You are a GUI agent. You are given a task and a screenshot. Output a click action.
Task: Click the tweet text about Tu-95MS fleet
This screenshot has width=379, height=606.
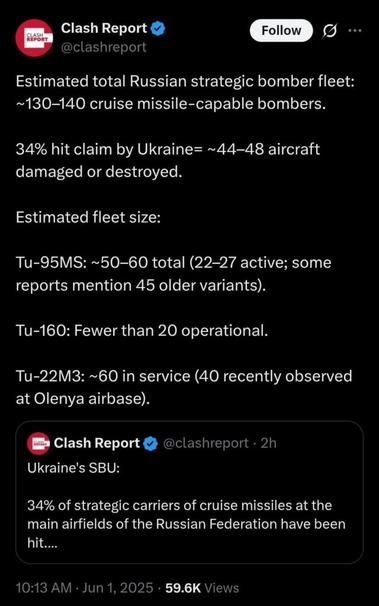pos(173,274)
